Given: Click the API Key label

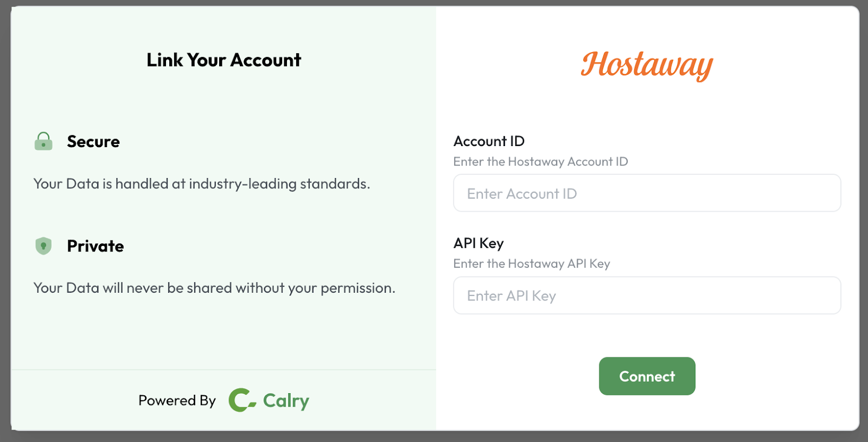Looking at the screenshot, I should [478, 243].
